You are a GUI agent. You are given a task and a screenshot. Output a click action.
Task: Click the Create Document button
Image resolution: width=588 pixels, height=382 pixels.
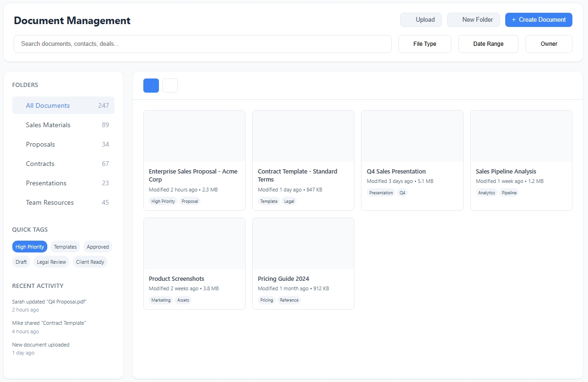click(x=538, y=20)
